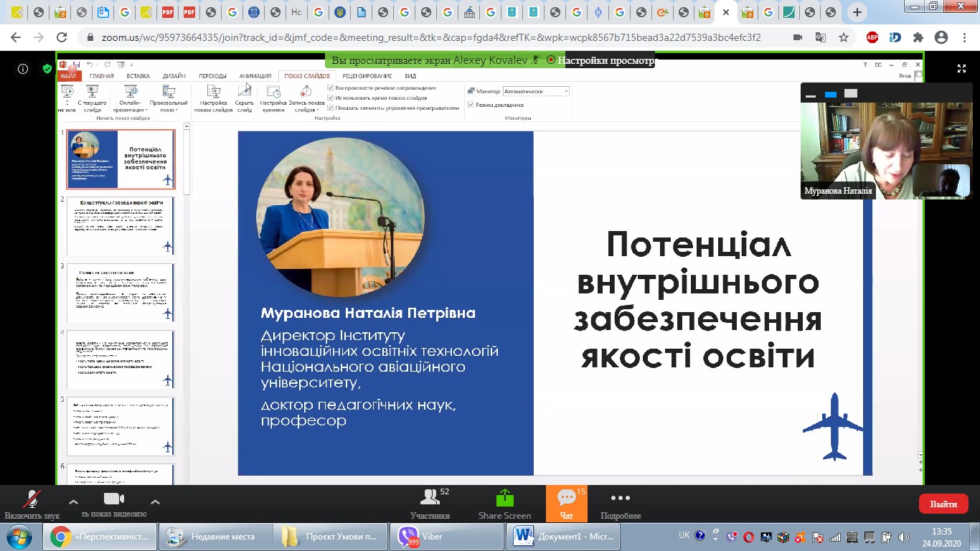Screen dimensions: 980x551
Task: Expand video options arrow beside camera
Action: pos(155,502)
